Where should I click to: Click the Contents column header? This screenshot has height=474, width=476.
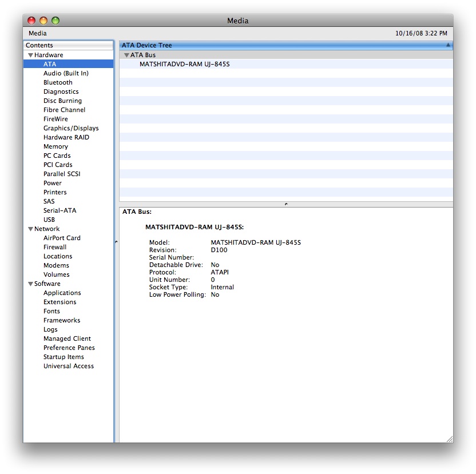(68, 45)
